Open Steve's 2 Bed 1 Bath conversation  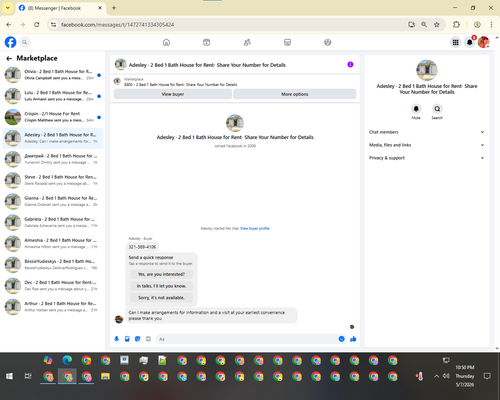coord(53,180)
